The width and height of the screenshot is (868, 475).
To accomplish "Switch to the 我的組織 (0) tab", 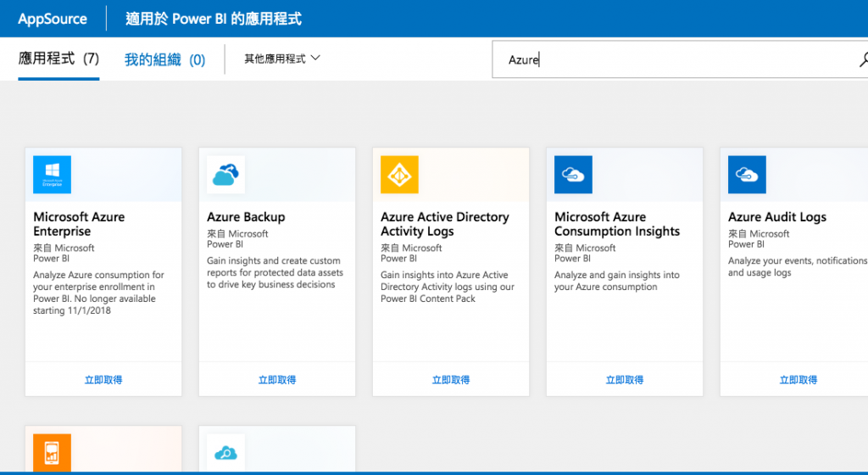I will [164, 59].
